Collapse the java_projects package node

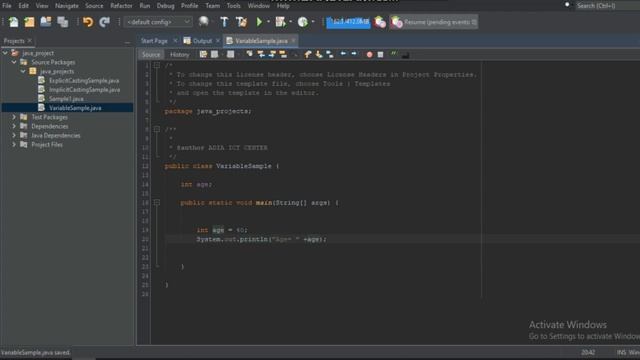click(23, 71)
